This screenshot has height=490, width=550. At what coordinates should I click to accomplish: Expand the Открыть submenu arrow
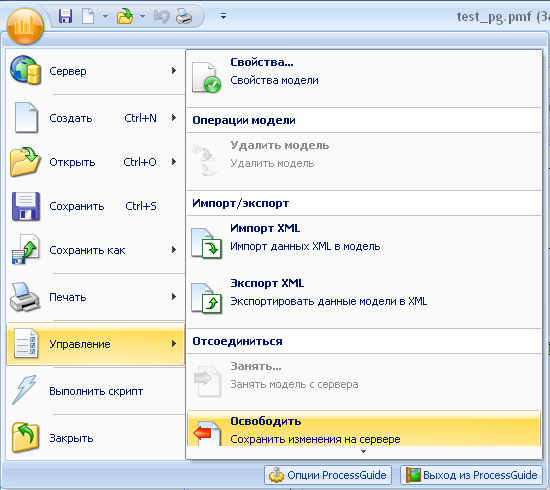point(174,162)
